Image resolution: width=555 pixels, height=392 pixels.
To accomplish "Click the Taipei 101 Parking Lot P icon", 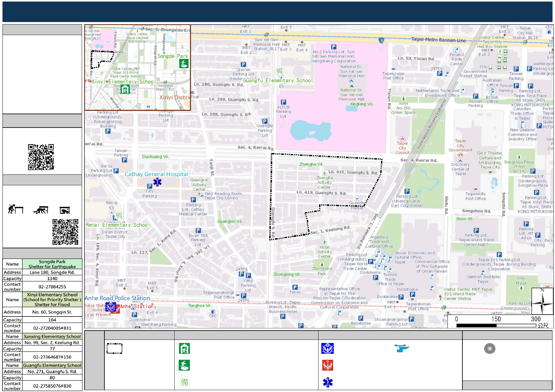I will click(499, 255).
